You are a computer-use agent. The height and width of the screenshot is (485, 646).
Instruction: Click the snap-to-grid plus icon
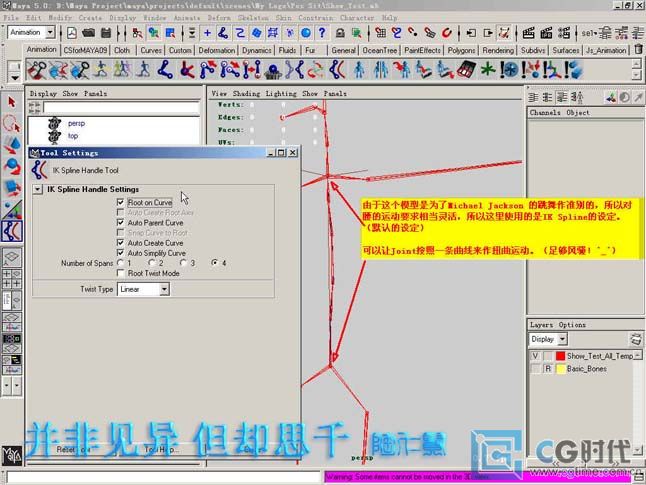(x=207, y=33)
